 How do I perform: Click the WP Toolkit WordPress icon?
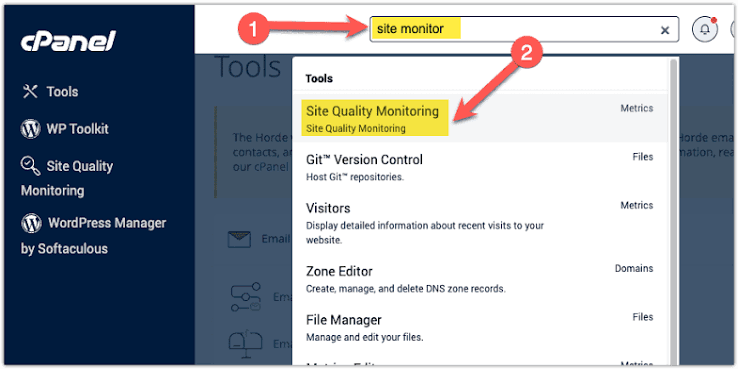30,129
